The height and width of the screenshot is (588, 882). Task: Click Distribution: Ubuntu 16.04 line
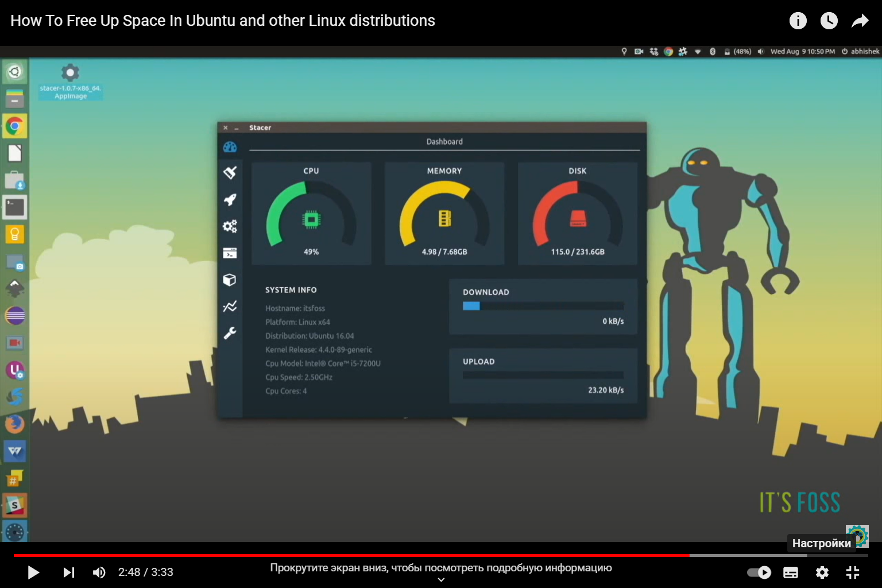pos(310,336)
